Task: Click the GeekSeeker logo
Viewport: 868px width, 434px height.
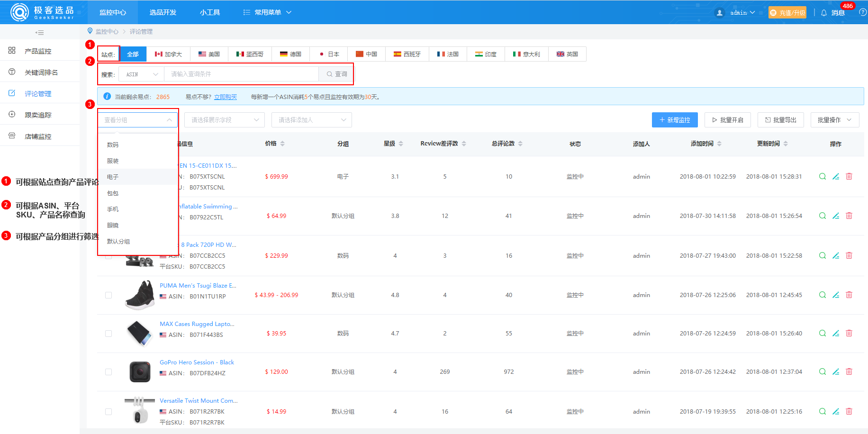Action: coord(42,12)
